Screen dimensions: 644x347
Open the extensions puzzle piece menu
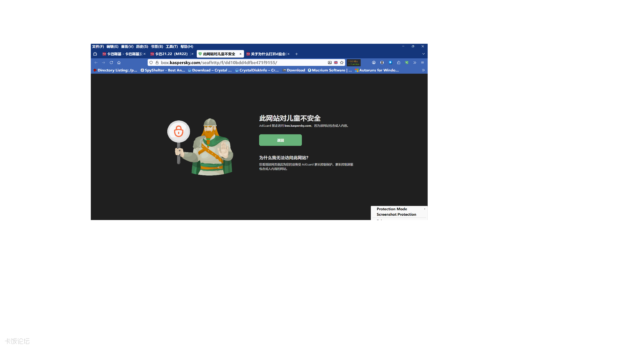pyautogui.click(x=398, y=63)
